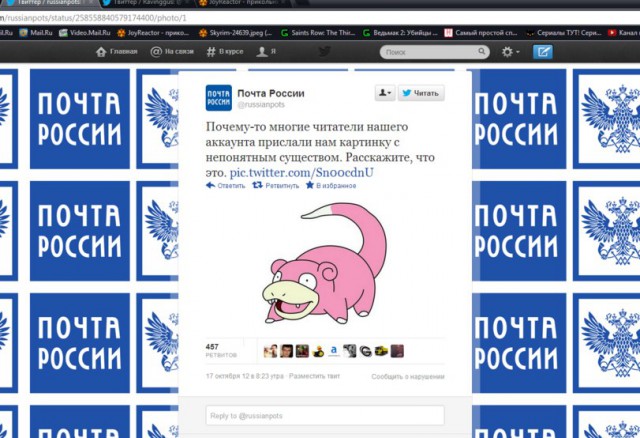Retweet with Ретвитнуть
This screenshot has width=640, height=438.
(276, 186)
